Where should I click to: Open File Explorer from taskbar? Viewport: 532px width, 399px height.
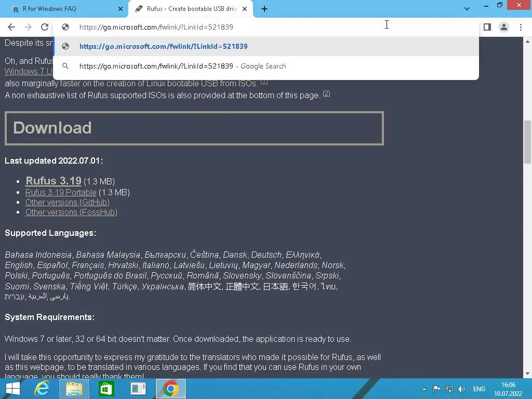pyautogui.click(x=74, y=389)
